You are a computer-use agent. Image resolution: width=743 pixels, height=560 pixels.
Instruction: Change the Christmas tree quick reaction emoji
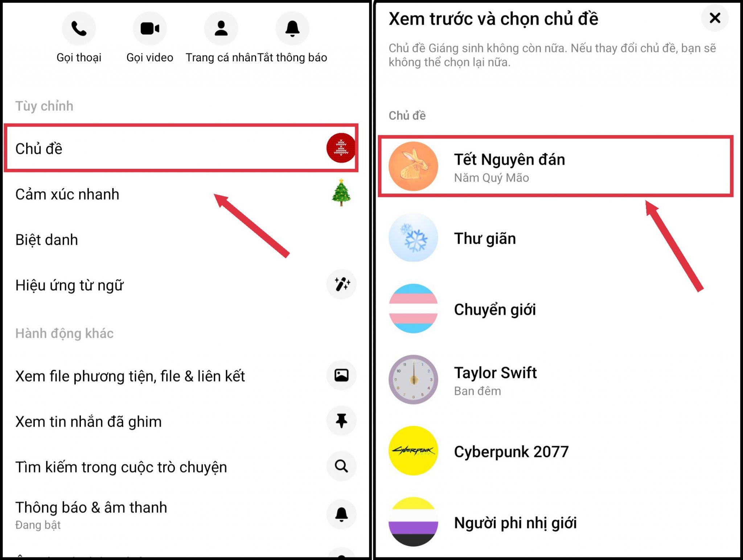pos(341,193)
